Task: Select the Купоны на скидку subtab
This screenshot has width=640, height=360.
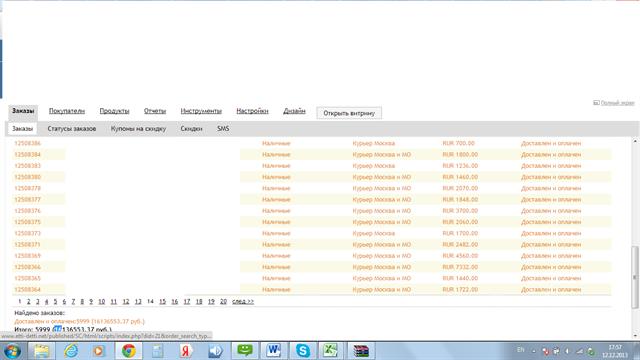Action: [138, 129]
